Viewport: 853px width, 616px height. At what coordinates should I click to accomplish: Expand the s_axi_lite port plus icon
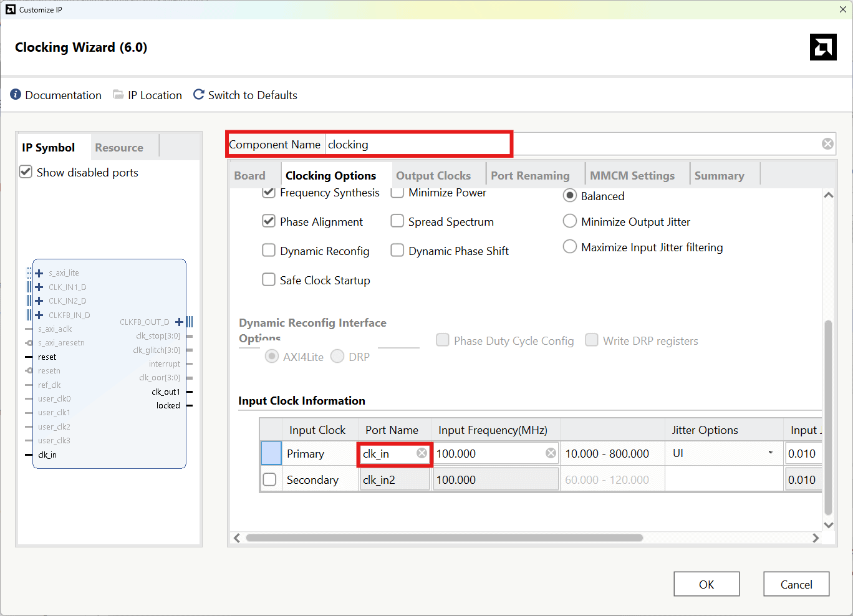point(39,273)
